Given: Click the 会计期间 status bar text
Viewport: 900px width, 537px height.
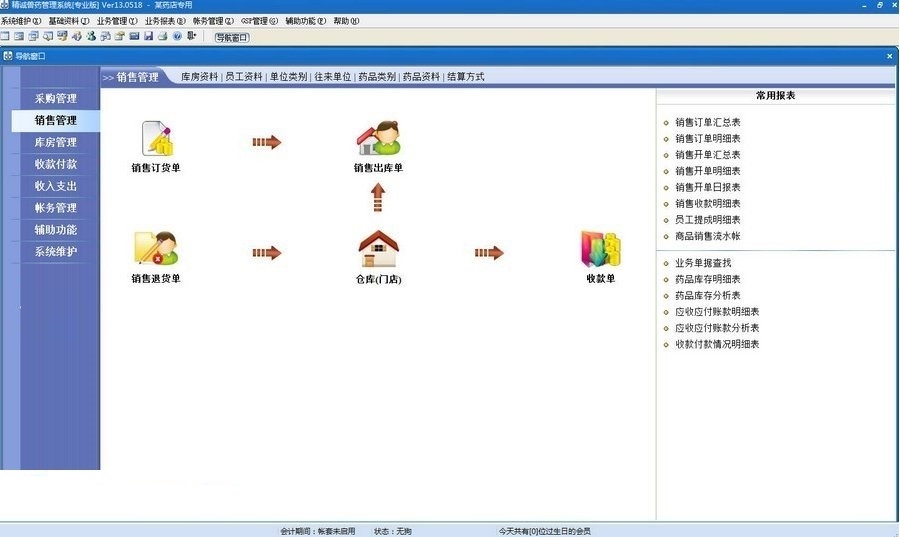Looking at the screenshot, I should tap(317, 531).
